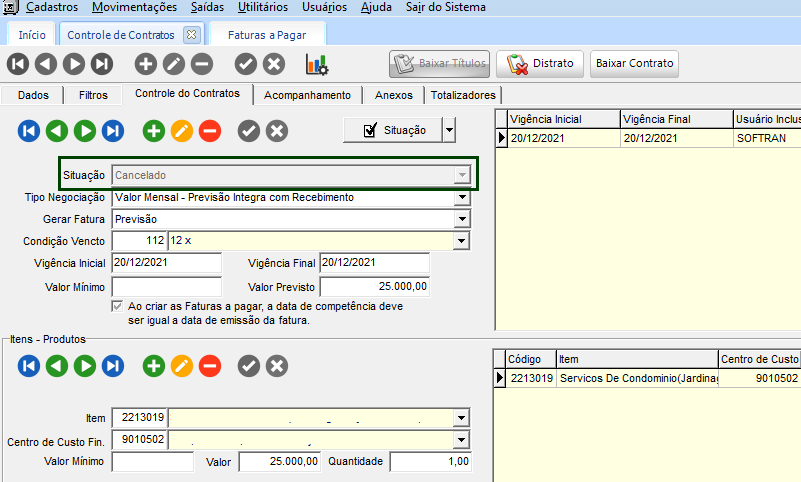This screenshot has width=801, height=482.
Task: Go to next item in Itens - Produtos
Action: click(85, 366)
